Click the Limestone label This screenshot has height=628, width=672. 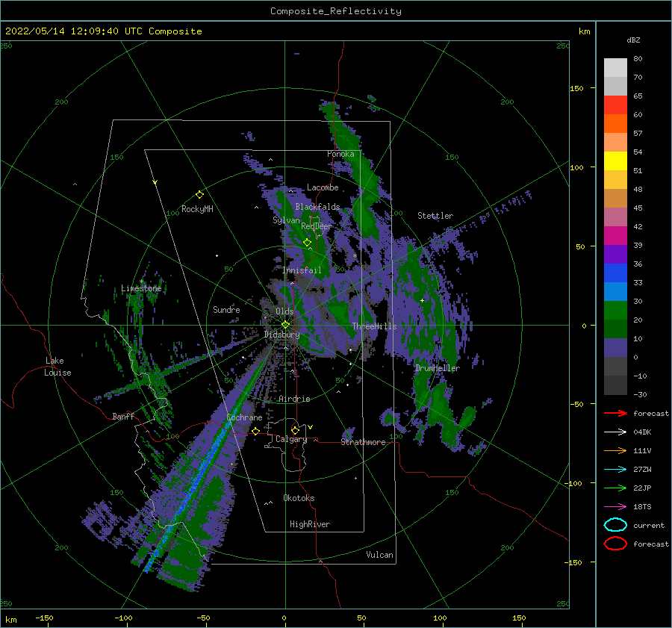(x=141, y=288)
